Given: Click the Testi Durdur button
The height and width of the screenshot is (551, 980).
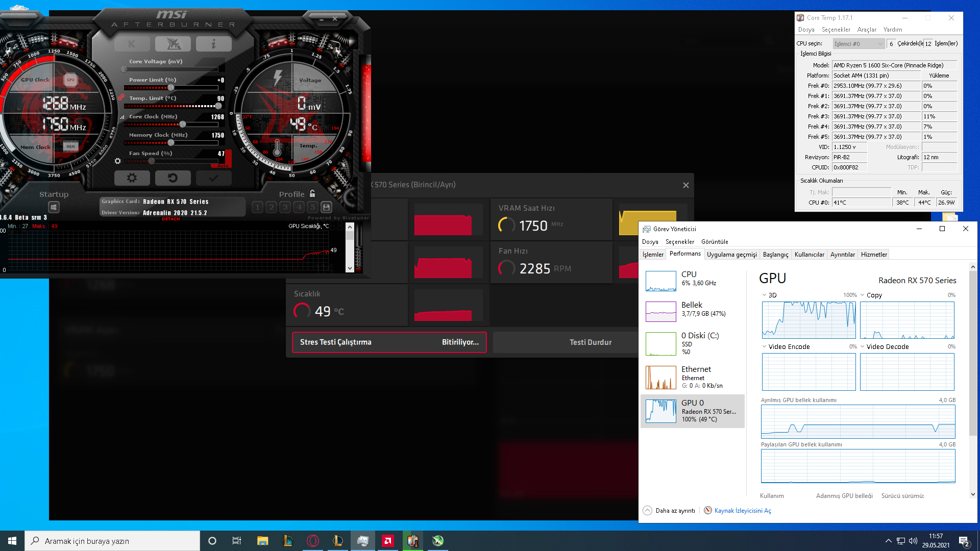Looking at the screenshot, I should pyautogui.click(x=590, y=342).
